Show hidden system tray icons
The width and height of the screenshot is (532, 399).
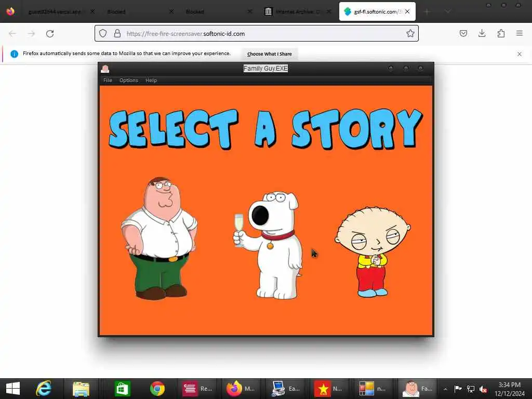click(445, 389)
